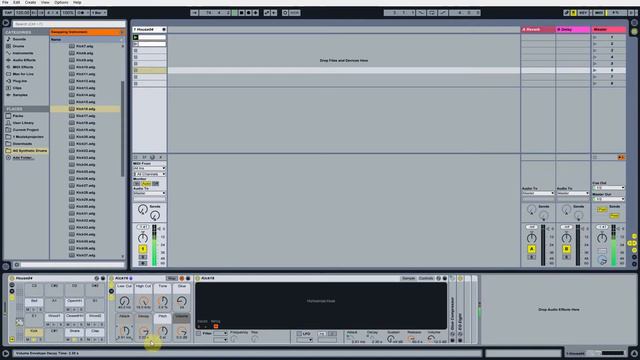This screenshot has width=640, height=360.
Task: Click the House04 track title header
Action: click(149, 29)
